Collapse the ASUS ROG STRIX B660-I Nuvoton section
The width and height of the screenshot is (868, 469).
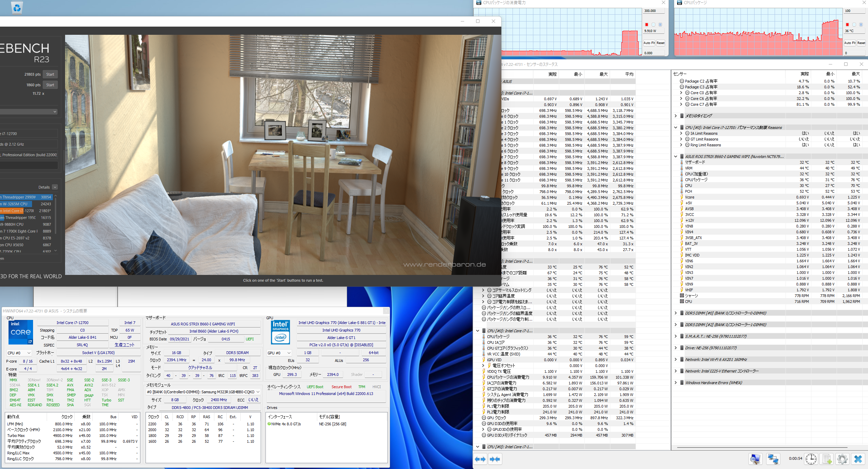pos(675,157)
